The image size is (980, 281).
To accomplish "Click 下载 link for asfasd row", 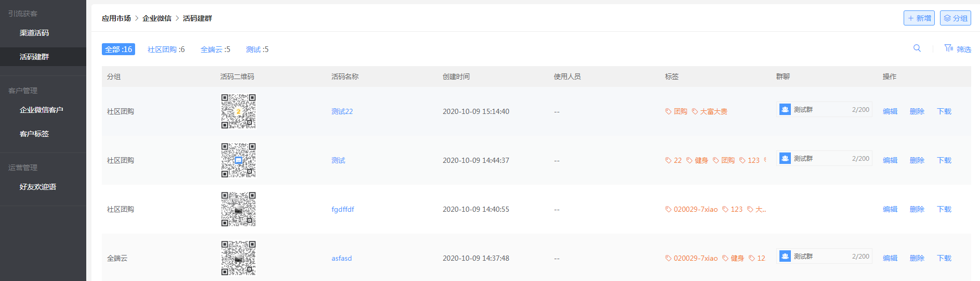I will click(944, 258).
